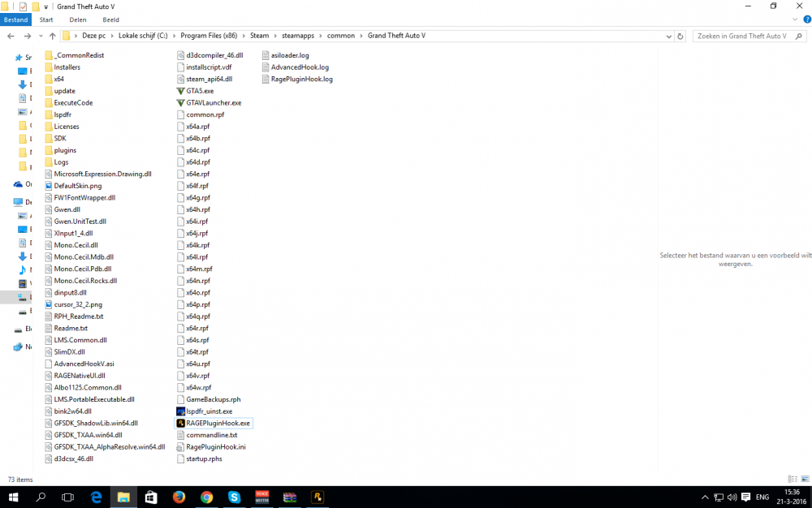Select the lspdfr folder icon
Screen dimensions: 812x508
pyautogui.click(x=49, y=115)
